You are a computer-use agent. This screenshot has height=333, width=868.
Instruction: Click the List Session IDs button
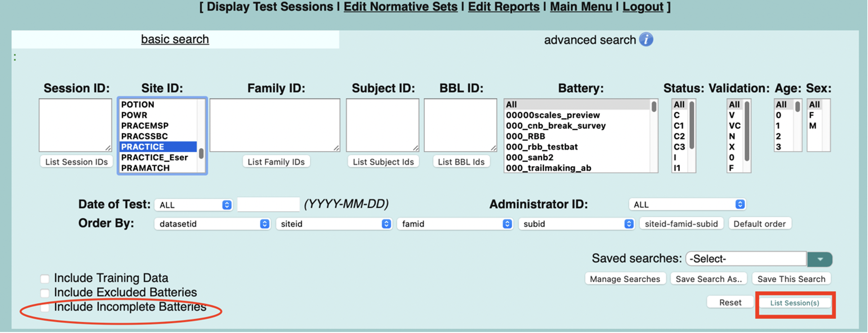tap(77, 162)
